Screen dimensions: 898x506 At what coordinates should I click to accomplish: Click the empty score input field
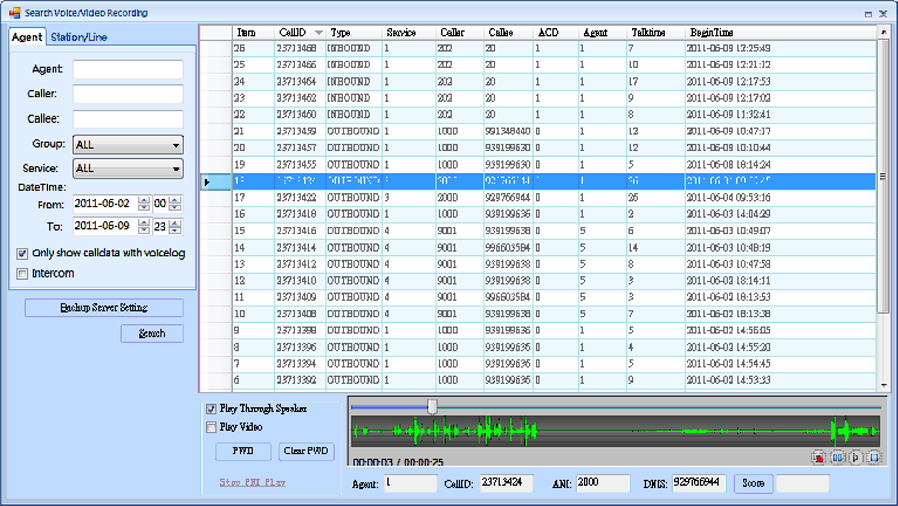click(x=802, y=483)
